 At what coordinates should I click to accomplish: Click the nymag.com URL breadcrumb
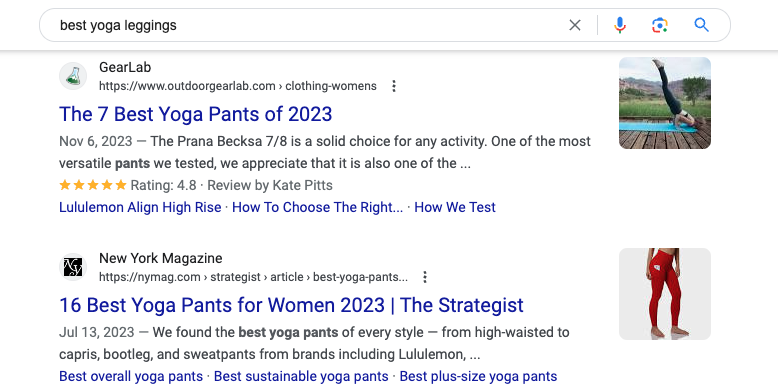pos(254,277)
